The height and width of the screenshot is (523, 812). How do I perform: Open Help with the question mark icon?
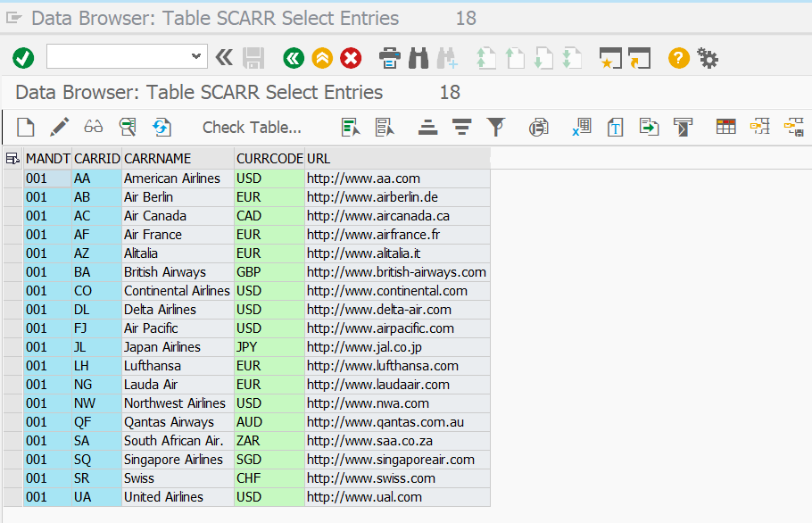click(x=679, y=58)
